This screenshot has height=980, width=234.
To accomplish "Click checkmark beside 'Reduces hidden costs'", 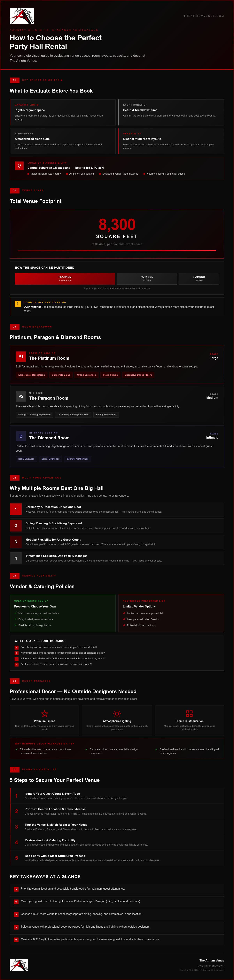I will [x=86, y=750].
